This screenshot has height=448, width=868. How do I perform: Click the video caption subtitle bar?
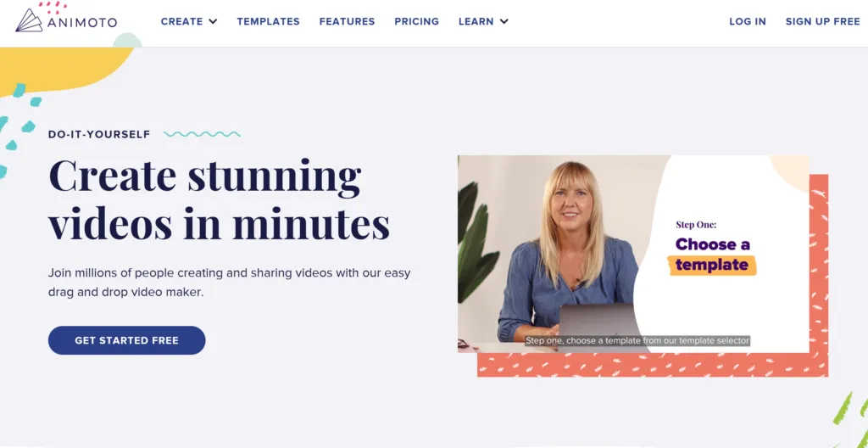click(637, 340)
